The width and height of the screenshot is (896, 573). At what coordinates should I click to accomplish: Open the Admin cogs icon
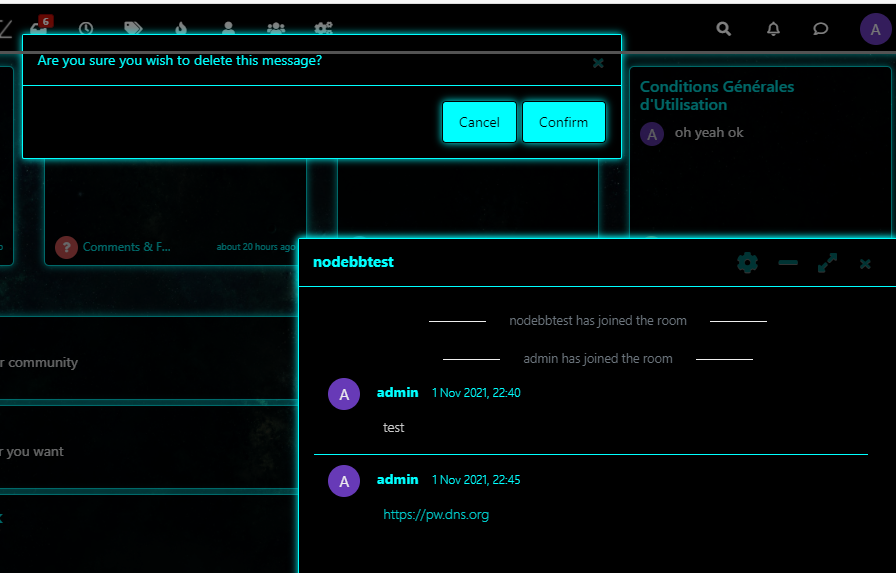point(324,29)
